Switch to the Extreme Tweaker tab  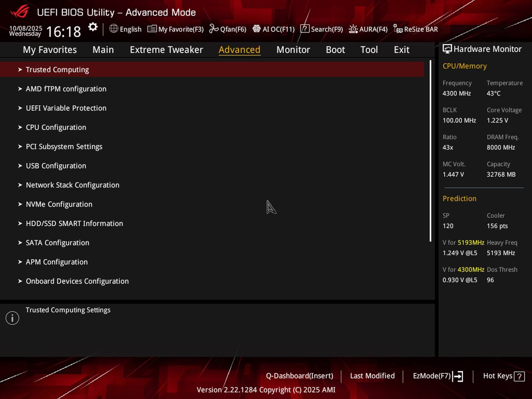166,50
